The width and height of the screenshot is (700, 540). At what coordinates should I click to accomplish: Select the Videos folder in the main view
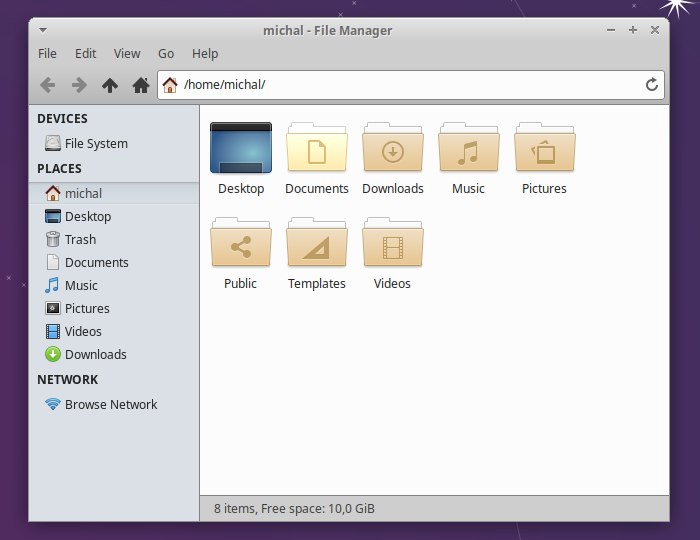coord(393,242)
